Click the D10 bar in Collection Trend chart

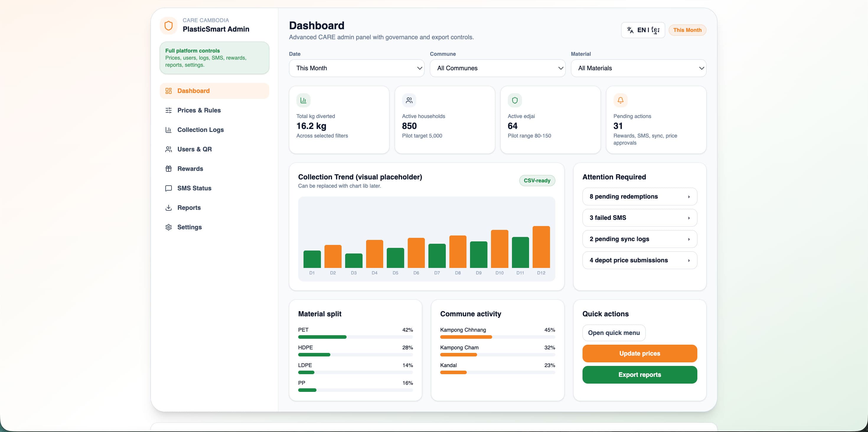pos(499,249)
